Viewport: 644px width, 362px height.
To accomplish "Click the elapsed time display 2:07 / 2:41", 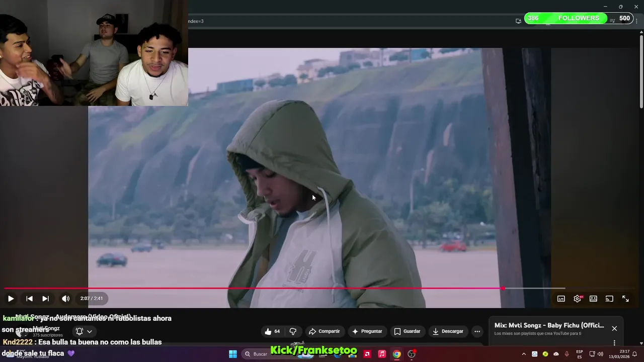I will 92,299.
